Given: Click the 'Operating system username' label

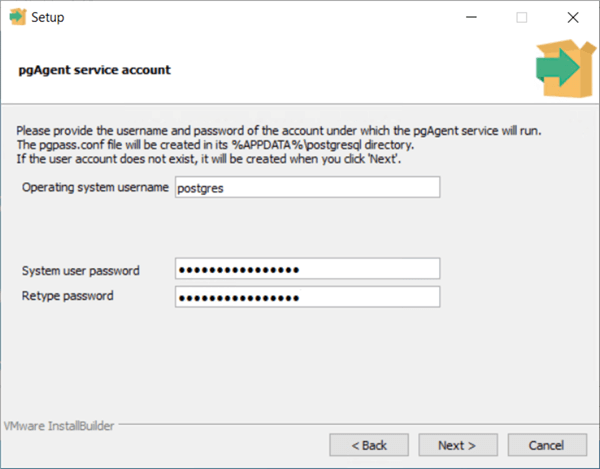Looking at the screenshot, I should pos(96,188).
